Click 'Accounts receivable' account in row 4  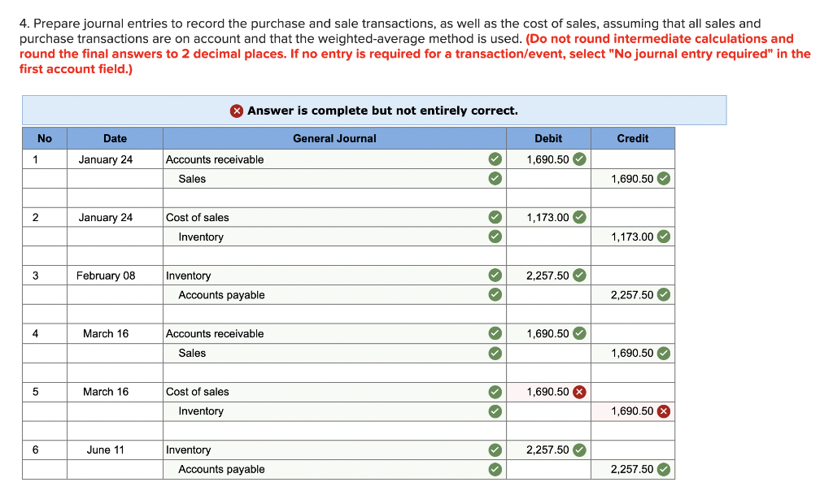coord(215,333)
